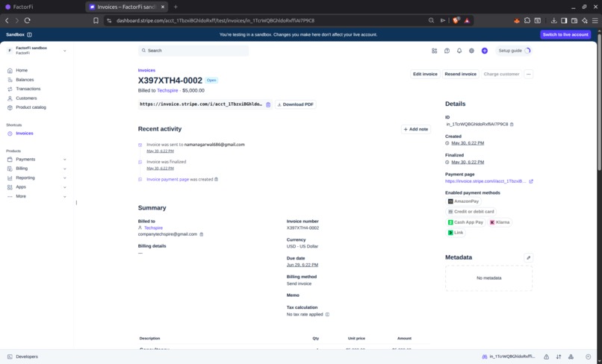
Task: Click the AmazonPay payment method chip
Action: point(463,201)
